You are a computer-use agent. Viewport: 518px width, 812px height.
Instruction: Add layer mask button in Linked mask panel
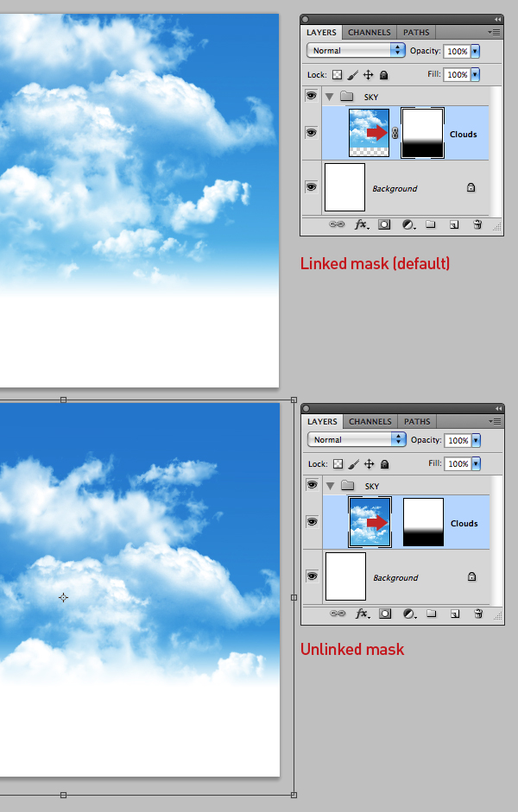tap(384, 224)
